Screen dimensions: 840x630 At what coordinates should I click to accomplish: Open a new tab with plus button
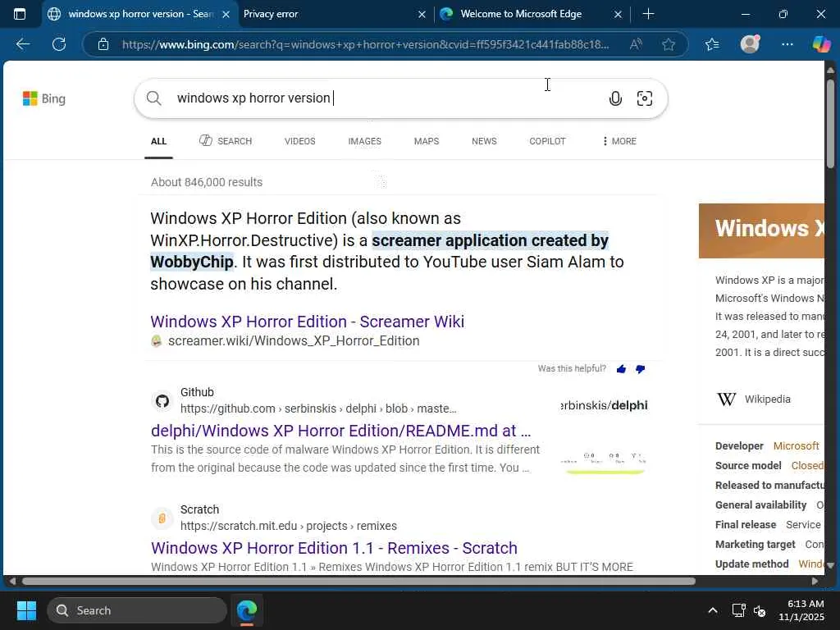tap(648, 14)
